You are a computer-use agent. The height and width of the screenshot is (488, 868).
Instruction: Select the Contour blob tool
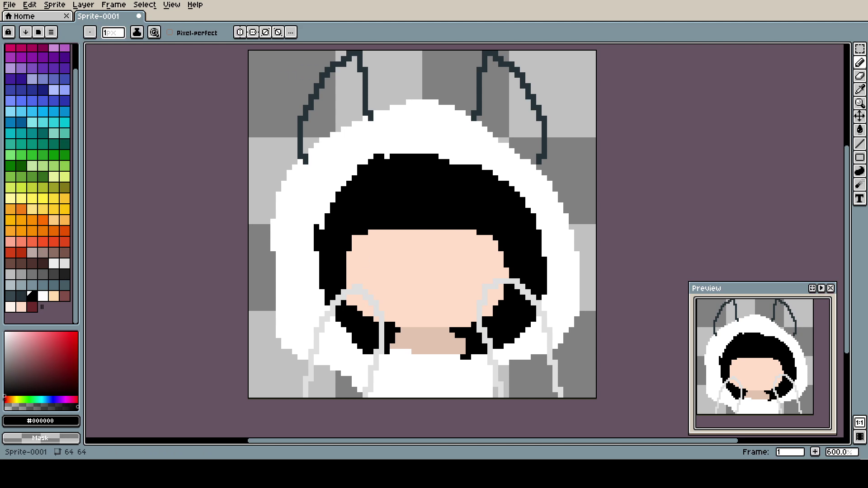click(859, 171)
